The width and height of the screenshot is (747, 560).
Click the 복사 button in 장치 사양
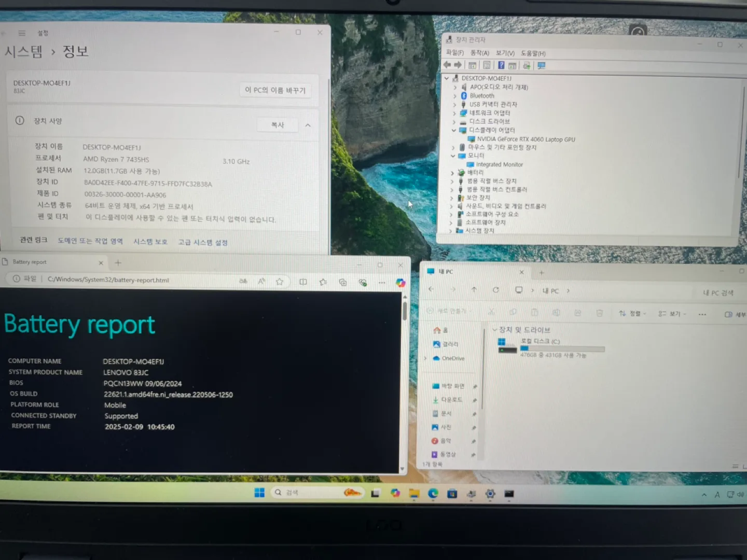coord(278,125)
